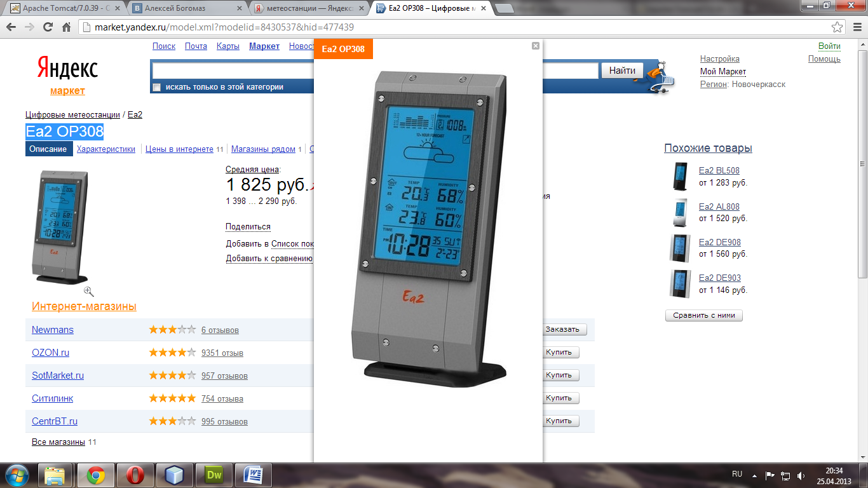Viewport: 868px width, 488px height.
Task: Switch to Алексей Богомаз tab
Action: [x=188, y=9]
